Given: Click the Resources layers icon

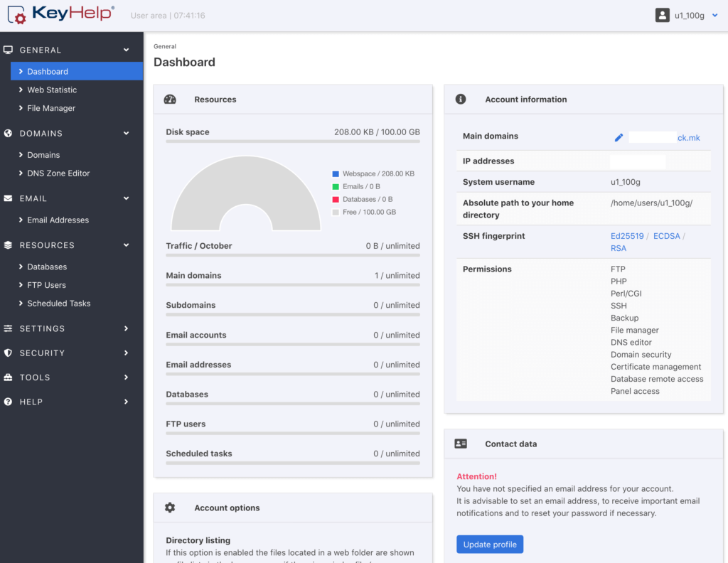Looking at the screenshot, I should [8, 245].
